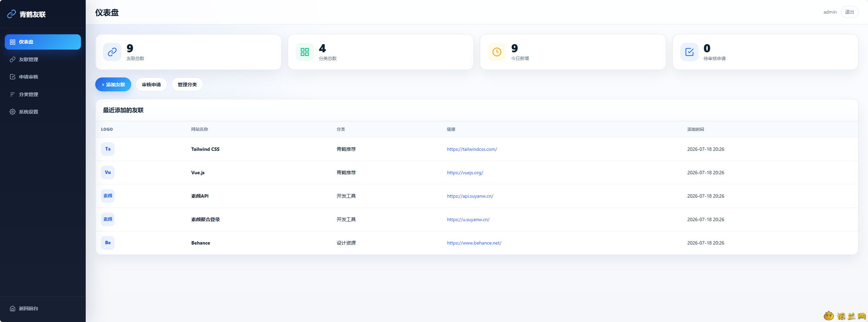The image size is (868, 322).
Task: Click the Vue.js 'Vu' logo badge
Action: pyautogui.click(x=108, y=173)
